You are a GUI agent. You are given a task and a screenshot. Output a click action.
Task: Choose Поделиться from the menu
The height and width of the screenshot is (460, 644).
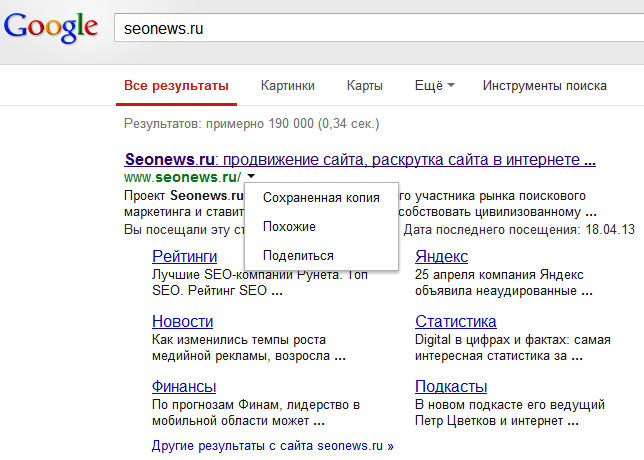pyautogui.click(x=298, y=256)
